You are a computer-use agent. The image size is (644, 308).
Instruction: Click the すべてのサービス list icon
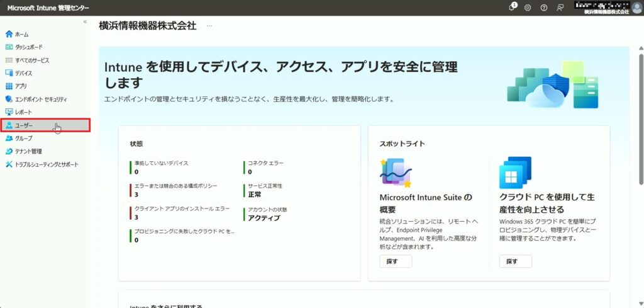(9, 60)
